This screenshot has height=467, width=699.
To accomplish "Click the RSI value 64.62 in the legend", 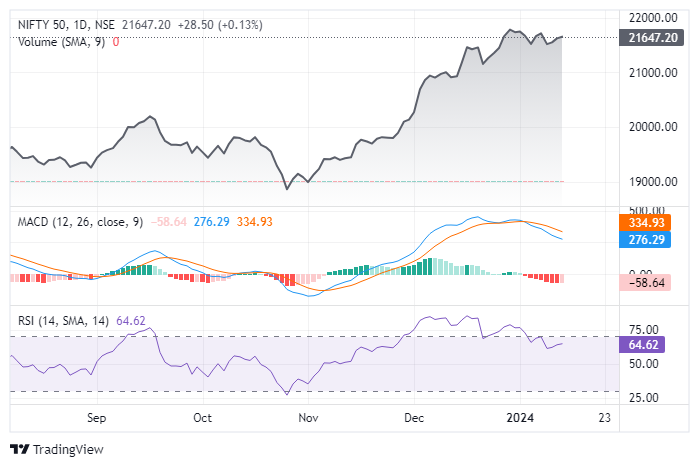I will [131, 321].
